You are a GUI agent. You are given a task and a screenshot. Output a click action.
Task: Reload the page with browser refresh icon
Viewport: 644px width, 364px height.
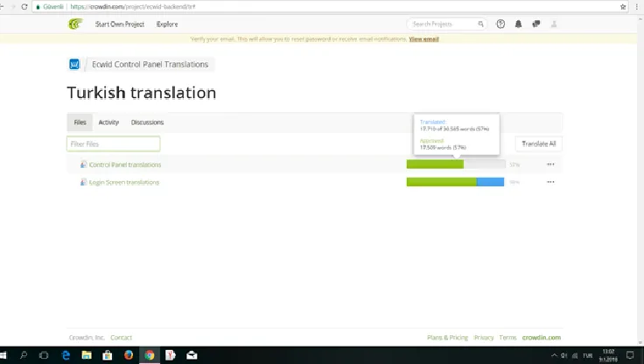24,7
